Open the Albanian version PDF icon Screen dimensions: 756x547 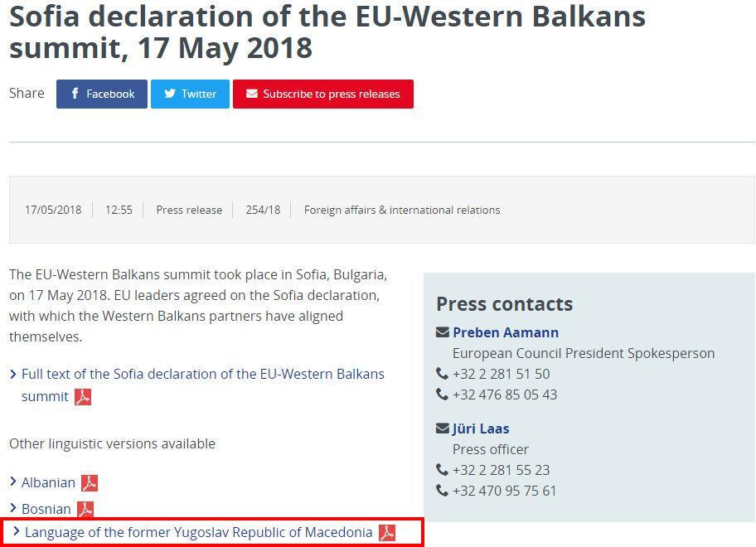point(90,483)
